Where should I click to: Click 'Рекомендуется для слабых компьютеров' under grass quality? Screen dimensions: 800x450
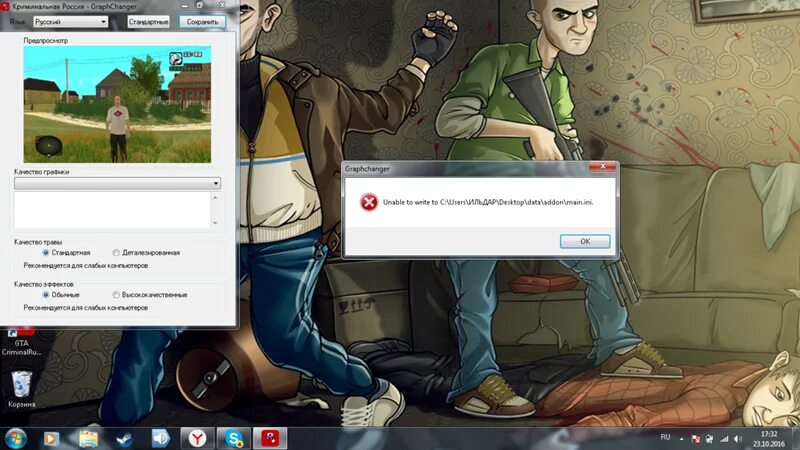coord(86,266)
